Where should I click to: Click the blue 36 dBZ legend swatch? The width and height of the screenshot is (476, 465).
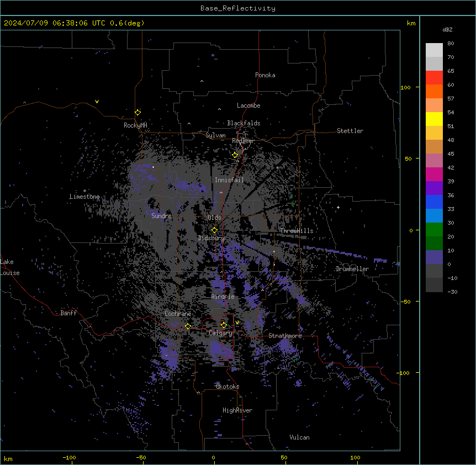(434, 202)
